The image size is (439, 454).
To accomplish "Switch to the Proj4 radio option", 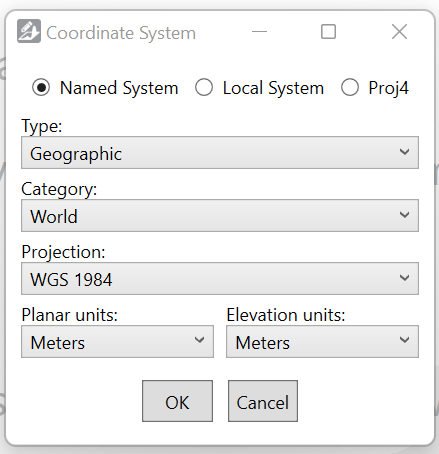I will coord(350,88).
